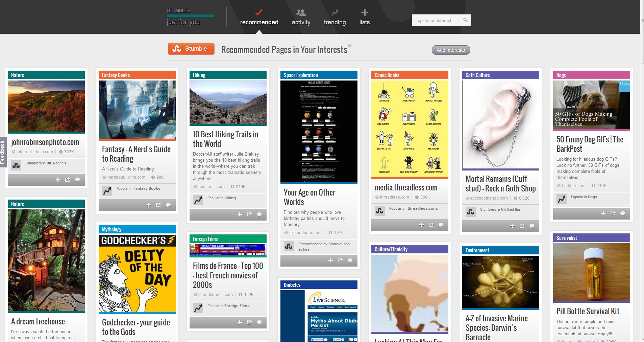The image size is (644, 342).
Task: Open the Hiking interest link in Popular line
Action: coord(230,198)
